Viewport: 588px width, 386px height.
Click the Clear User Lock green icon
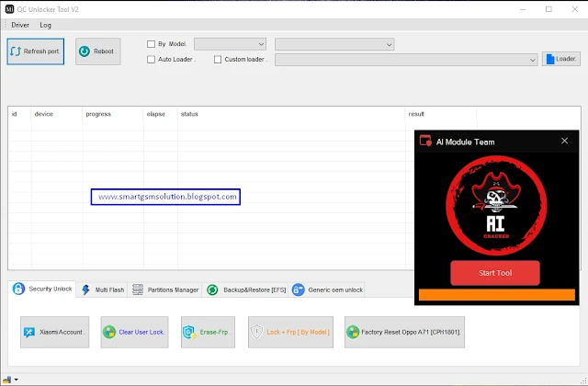point(109,332)
